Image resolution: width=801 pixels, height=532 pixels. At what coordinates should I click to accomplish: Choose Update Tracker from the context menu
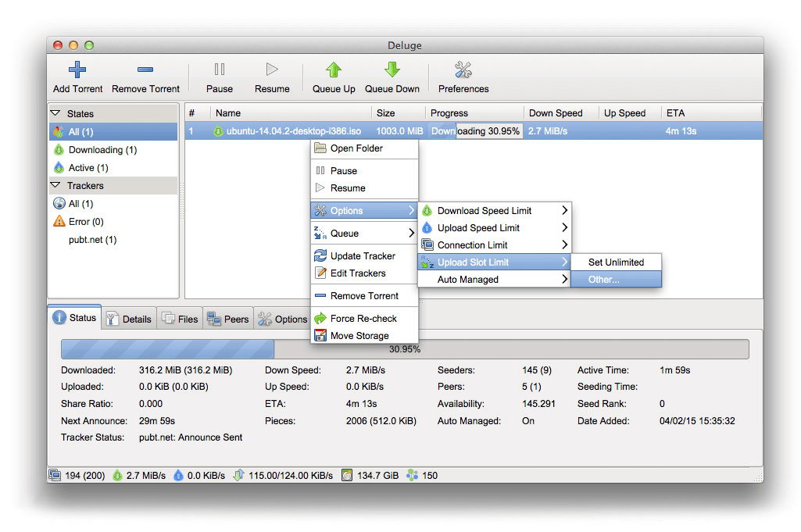[x=364, y=255]
